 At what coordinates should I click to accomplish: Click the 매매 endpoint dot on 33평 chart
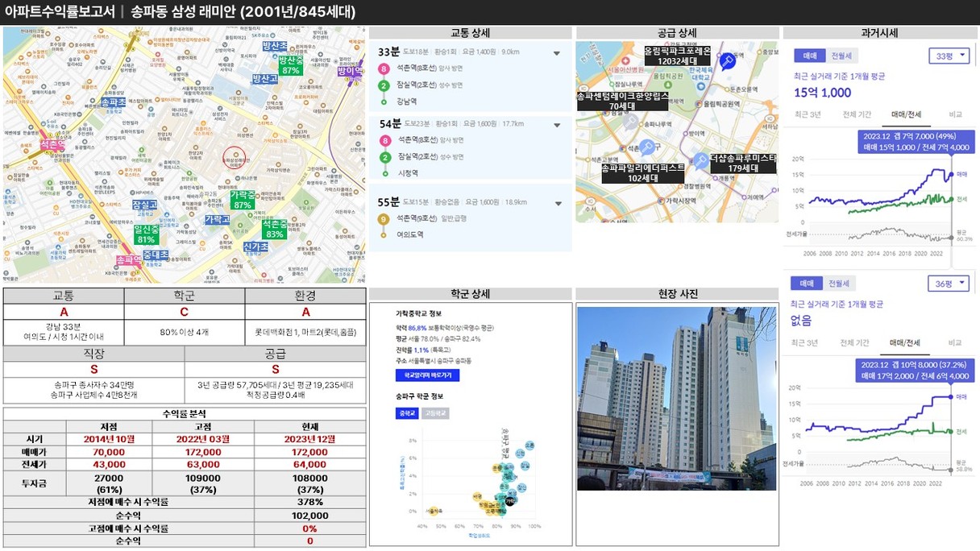point(952,174)
